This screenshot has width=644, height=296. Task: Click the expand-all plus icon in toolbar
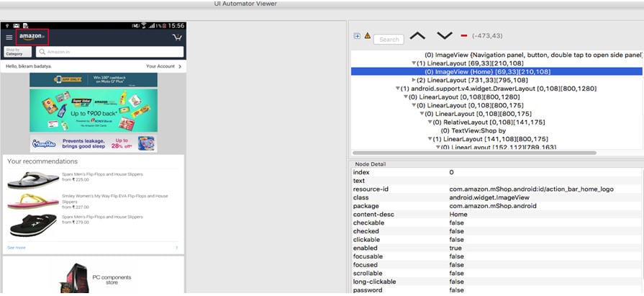(357, 36)
